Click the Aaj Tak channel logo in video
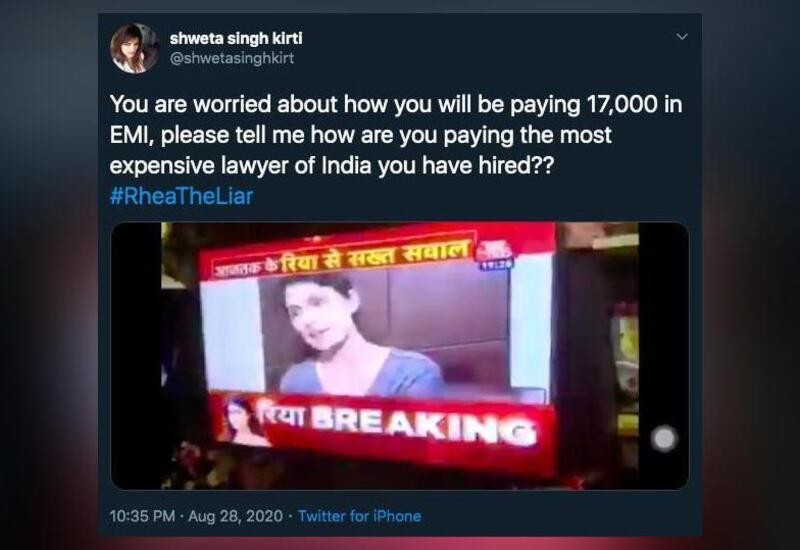The image size is (800, 550). 494,250
